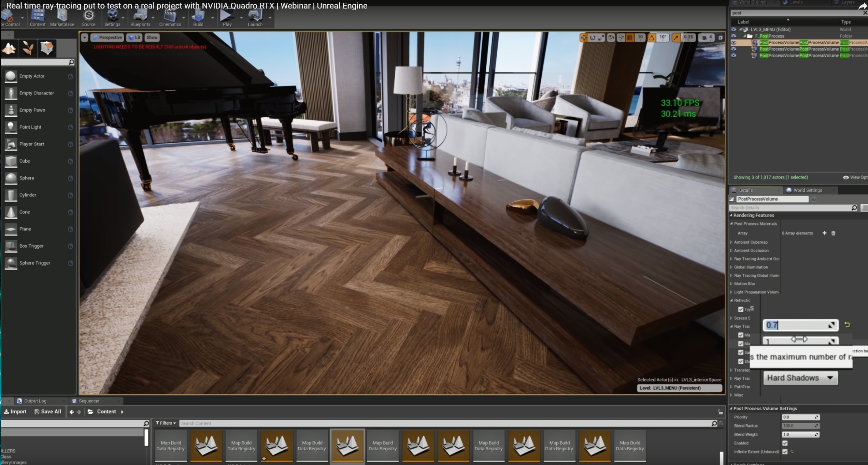Switch to the World Settings tab
This screenshot has height=465, width=868.
tap(807, 190)
